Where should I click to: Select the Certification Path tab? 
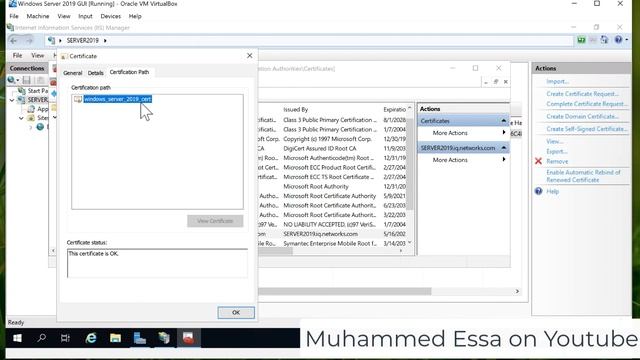point(129,72)
